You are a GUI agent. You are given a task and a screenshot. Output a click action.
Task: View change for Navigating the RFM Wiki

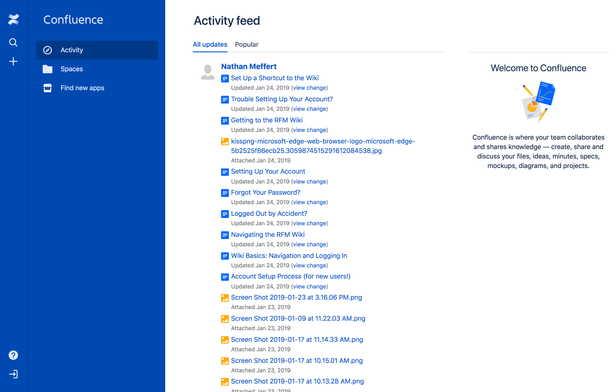310,245
